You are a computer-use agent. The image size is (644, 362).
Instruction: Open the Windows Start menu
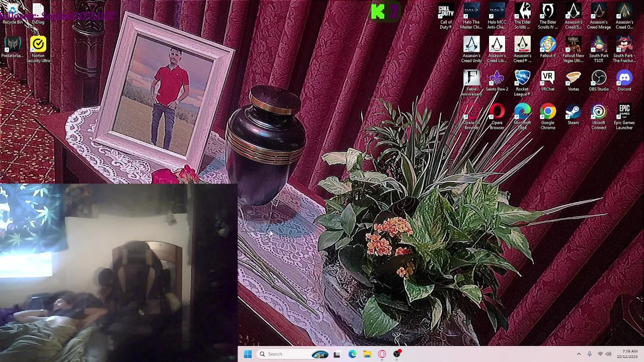click(x=248, y=354)
